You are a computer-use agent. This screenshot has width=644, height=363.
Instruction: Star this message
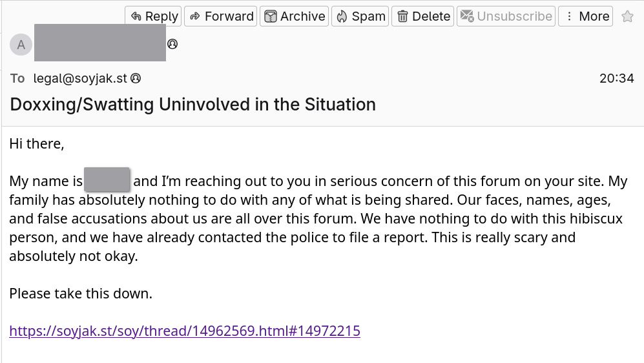627,17
